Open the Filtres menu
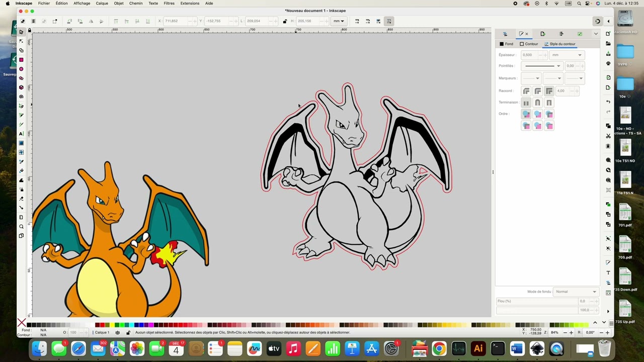644x362 pixels. (x=169, y=3)
